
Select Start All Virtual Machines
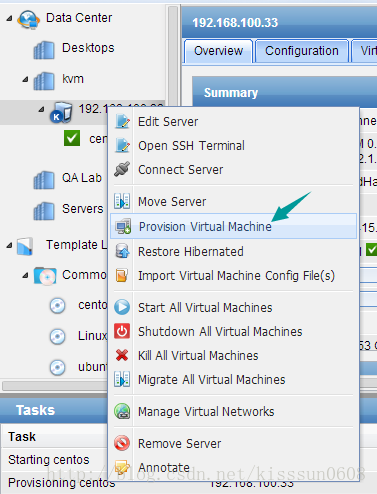click(234, 307)
